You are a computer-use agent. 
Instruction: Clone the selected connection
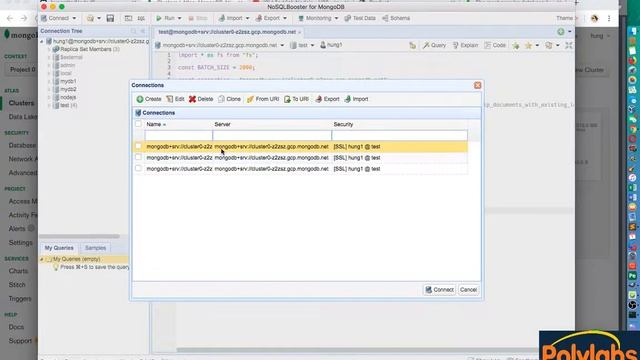229,99
